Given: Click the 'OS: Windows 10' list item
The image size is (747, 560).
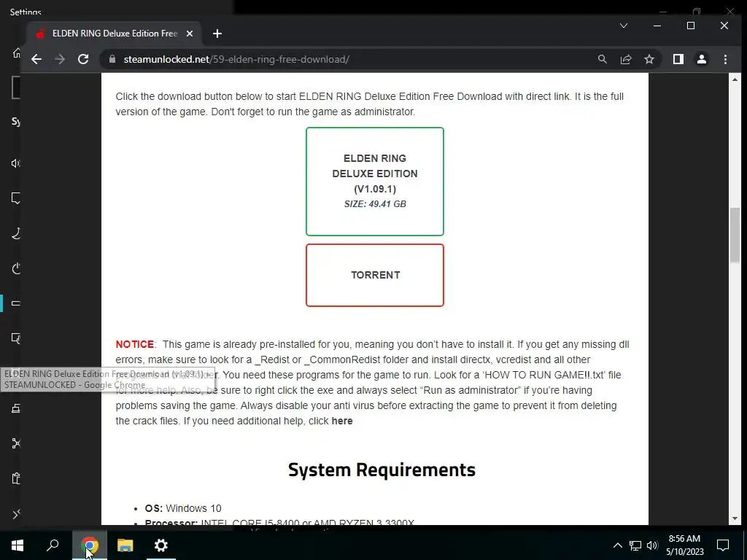Looking at the screenshot, I should (183, 508).
